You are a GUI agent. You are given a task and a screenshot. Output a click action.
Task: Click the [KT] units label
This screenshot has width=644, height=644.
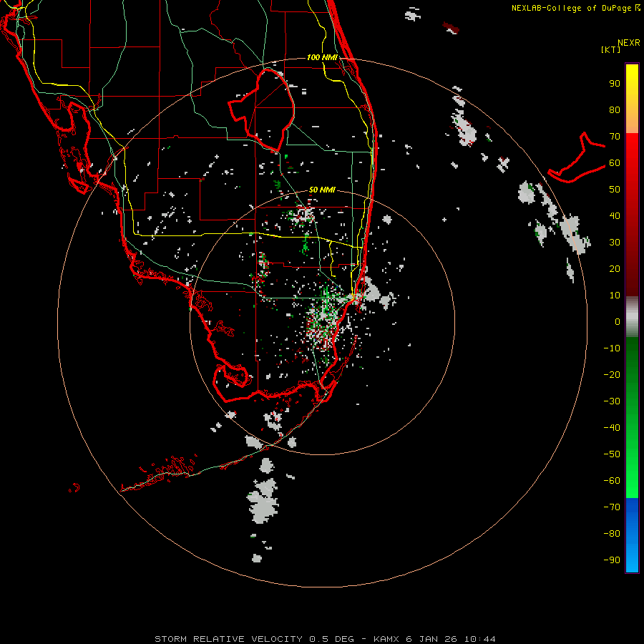(611, 49)
